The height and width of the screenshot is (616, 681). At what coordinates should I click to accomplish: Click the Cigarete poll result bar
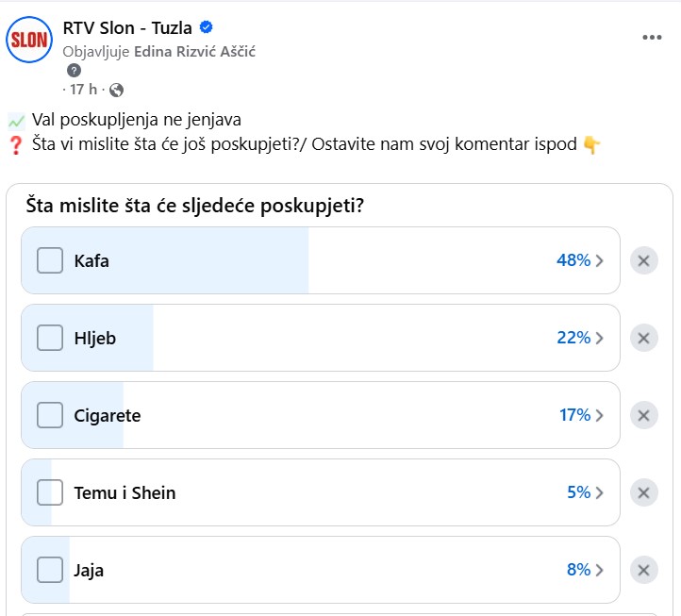(x=321, y=415)
